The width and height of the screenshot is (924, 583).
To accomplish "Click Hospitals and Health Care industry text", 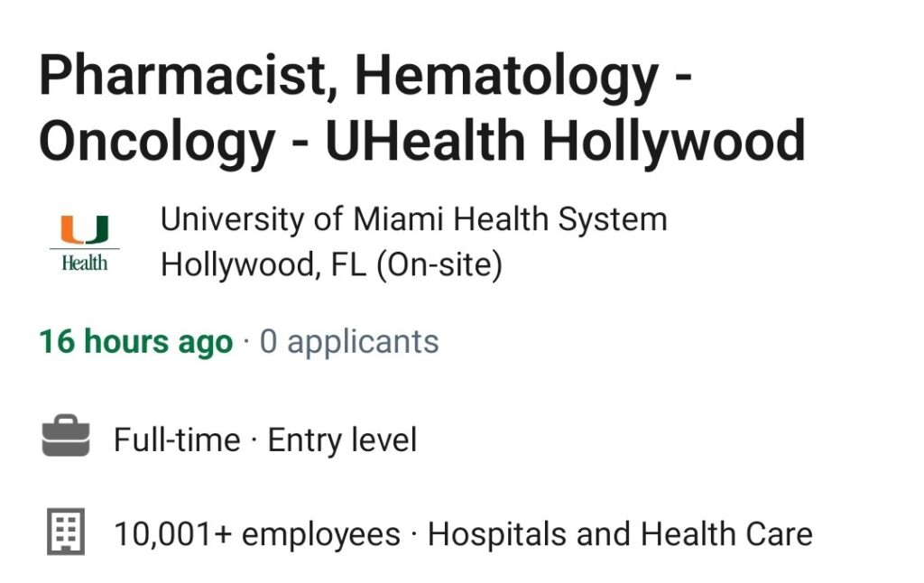I will [x=620, y=534].
